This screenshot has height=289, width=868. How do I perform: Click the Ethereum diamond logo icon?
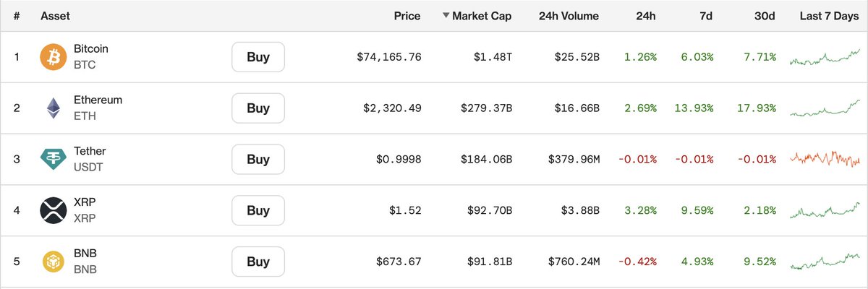(x=53, y=108)
